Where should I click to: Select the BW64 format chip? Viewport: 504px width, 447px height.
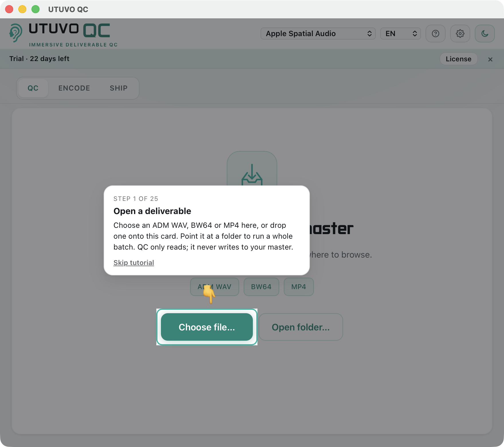click(x=261, y=287)
